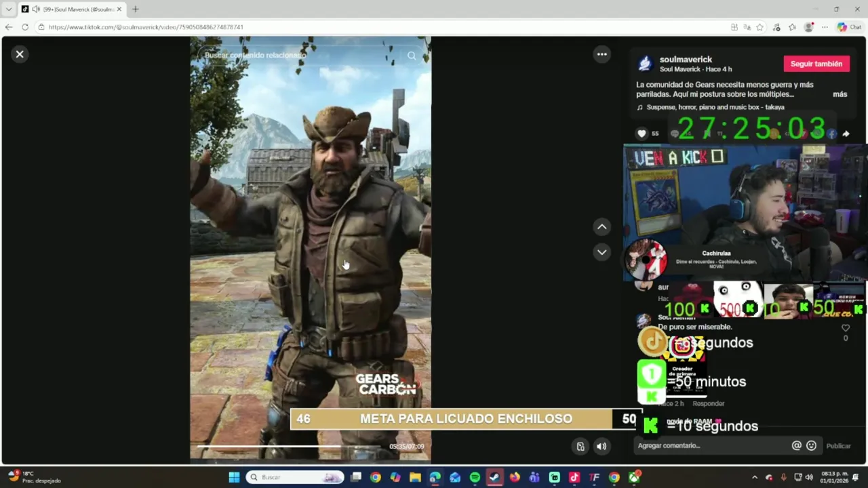Screen dimensions: 868x488
Task: Click the search magnifier in video overlay
Action: [x=412, y=56]
